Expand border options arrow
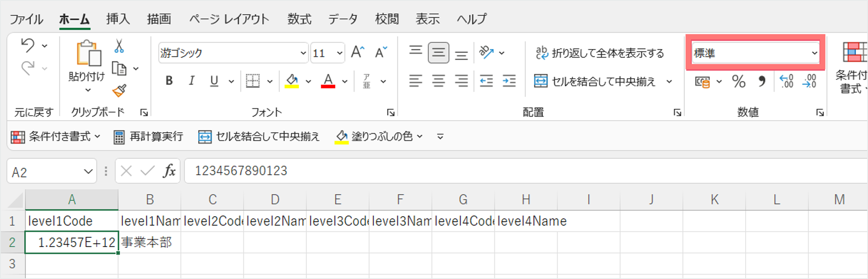Image resolution: width=868 pixels, height=279 pixels. pyautogui.click(x=270, y=81)
